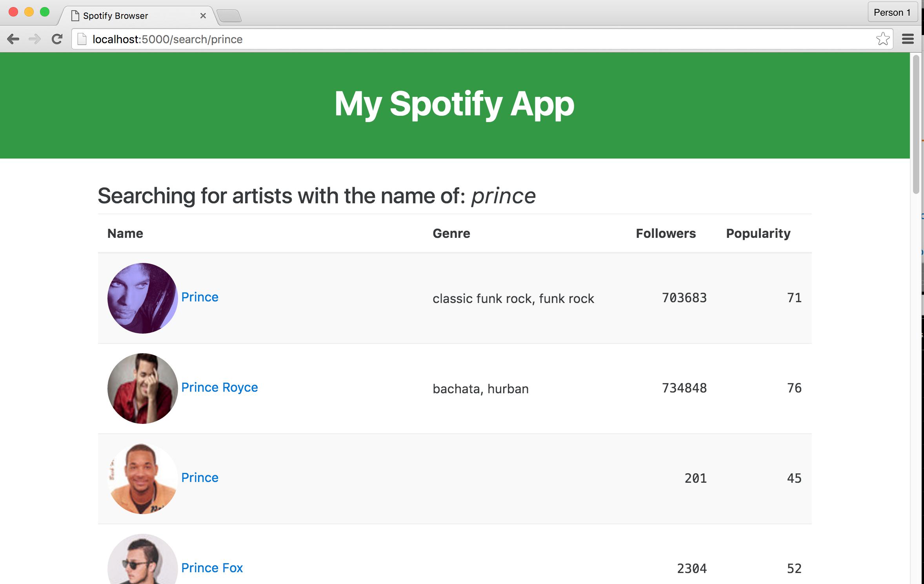
Task: Click the My Spotify App header title
Action: pyautogui.click(x=454, y=104)
